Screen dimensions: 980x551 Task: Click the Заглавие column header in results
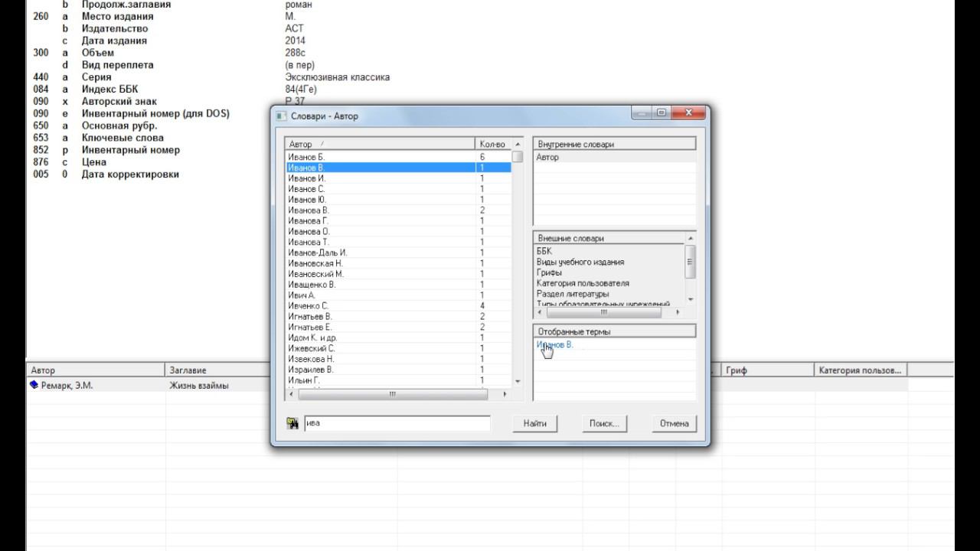pyautogui.click(x=188, y=370)
